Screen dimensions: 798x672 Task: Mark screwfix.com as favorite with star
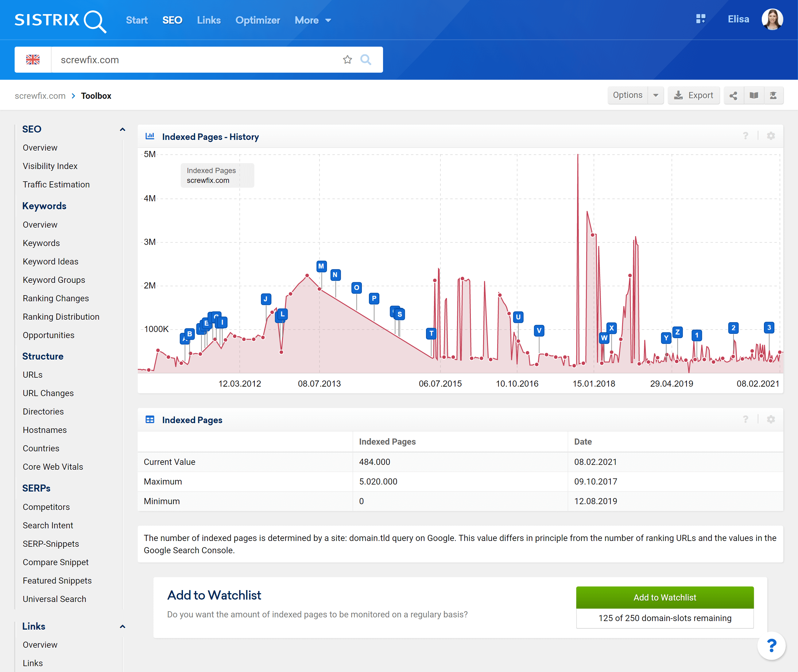coord(347,60)
